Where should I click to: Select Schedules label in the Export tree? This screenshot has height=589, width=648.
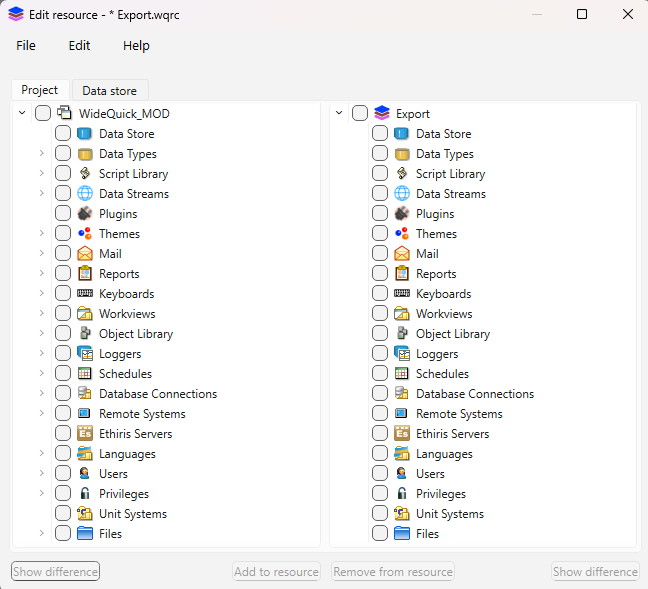point(442,374)
